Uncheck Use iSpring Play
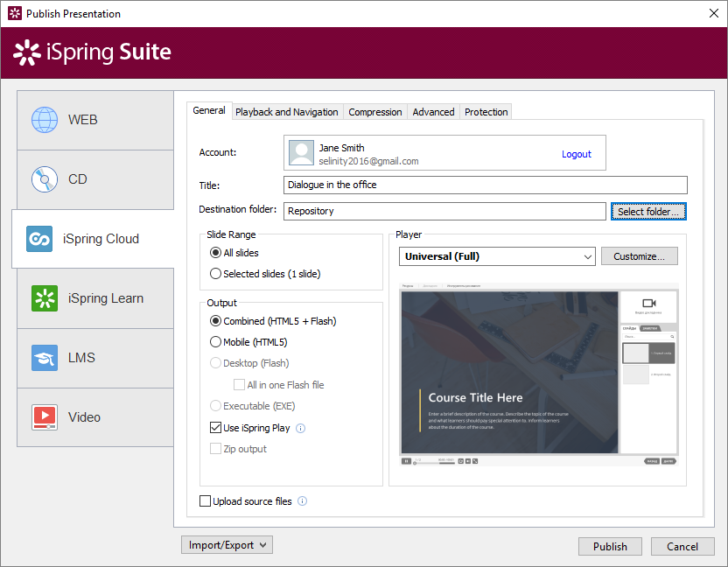Viewport: 728px width, 567px height. [214, 428]
